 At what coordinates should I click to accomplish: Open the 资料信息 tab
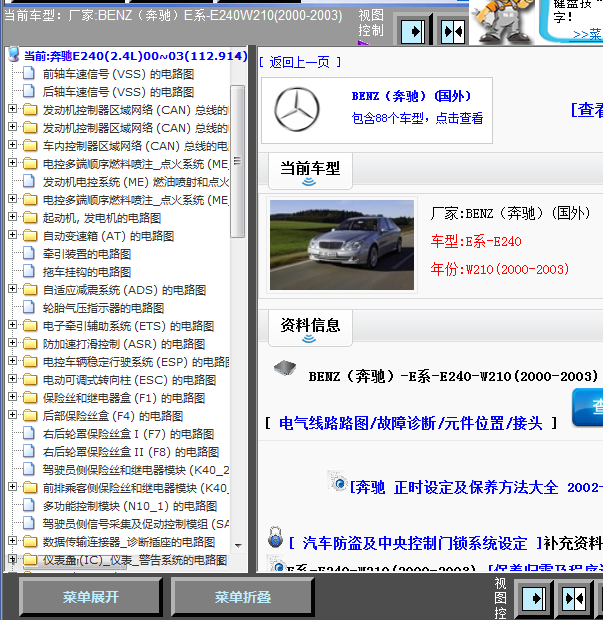pyautogui.click(x=310, y=328)
